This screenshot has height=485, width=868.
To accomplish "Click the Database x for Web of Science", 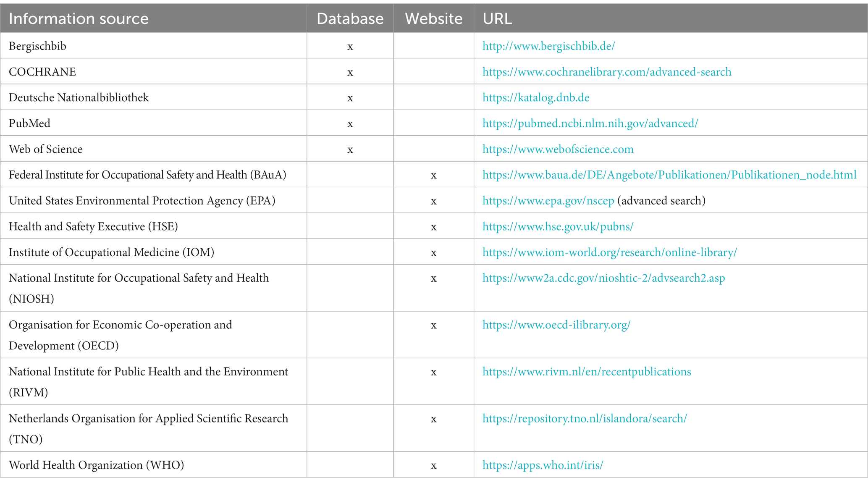I will tap(350, 150).
